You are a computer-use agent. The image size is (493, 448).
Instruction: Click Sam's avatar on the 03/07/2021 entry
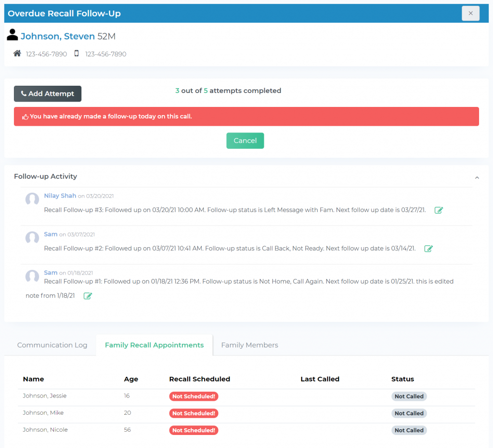tap(32, 237)
